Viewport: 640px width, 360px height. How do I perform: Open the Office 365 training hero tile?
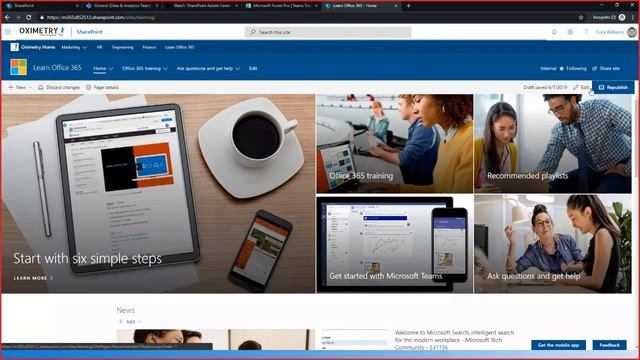395,144
